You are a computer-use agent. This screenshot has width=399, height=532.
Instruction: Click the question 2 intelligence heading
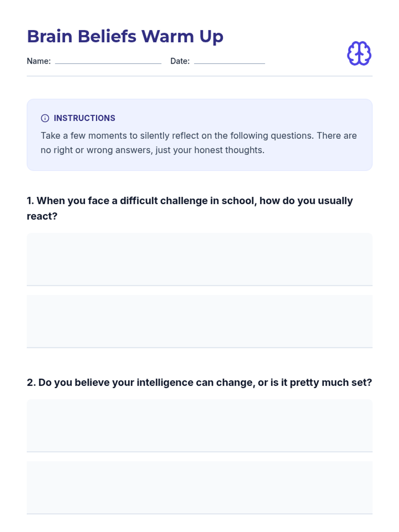(x=199, y=382)
